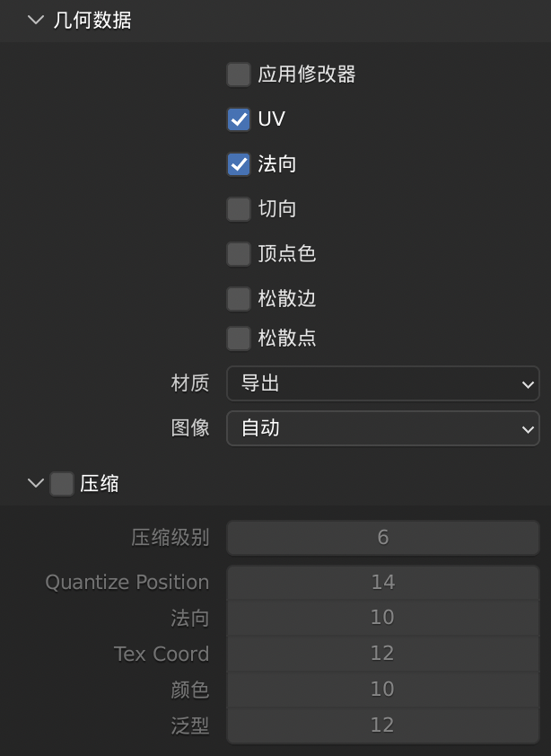Click the compression 法向 value field showing 10

[382, 618]
